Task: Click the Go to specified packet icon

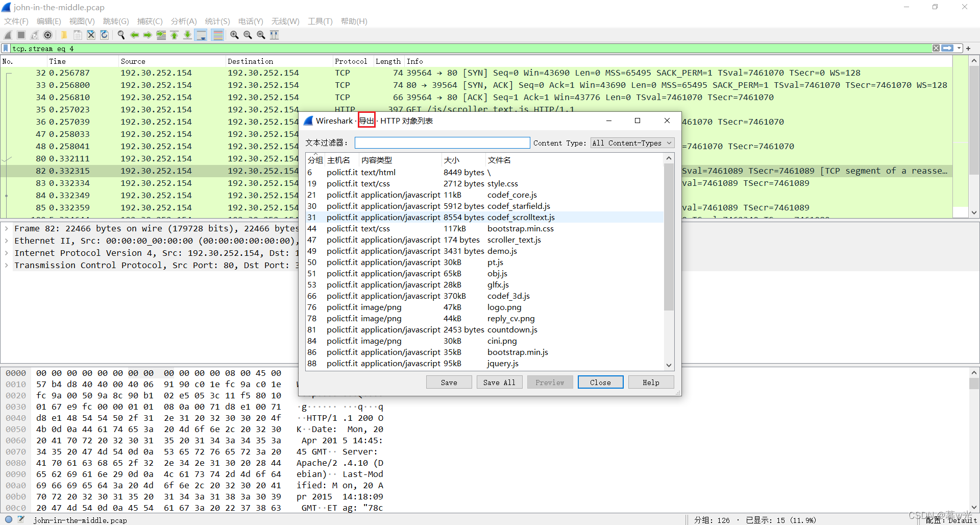Action: pyautogui.click(x=161, y=35)
